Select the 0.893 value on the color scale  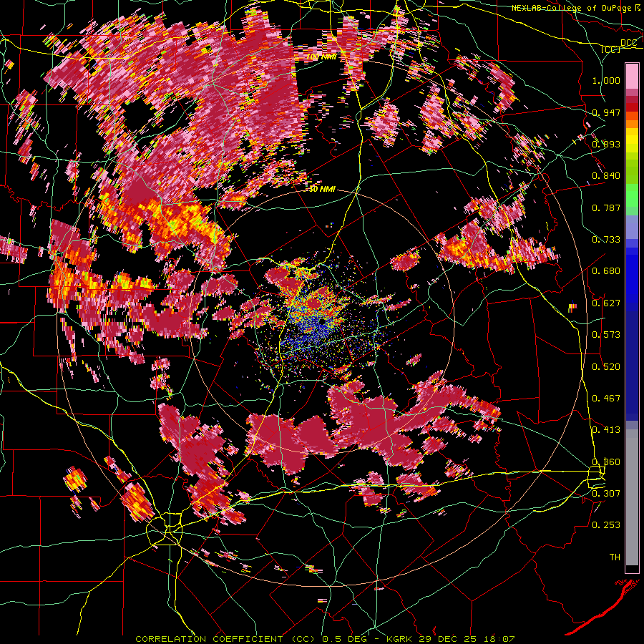point(606,144)
